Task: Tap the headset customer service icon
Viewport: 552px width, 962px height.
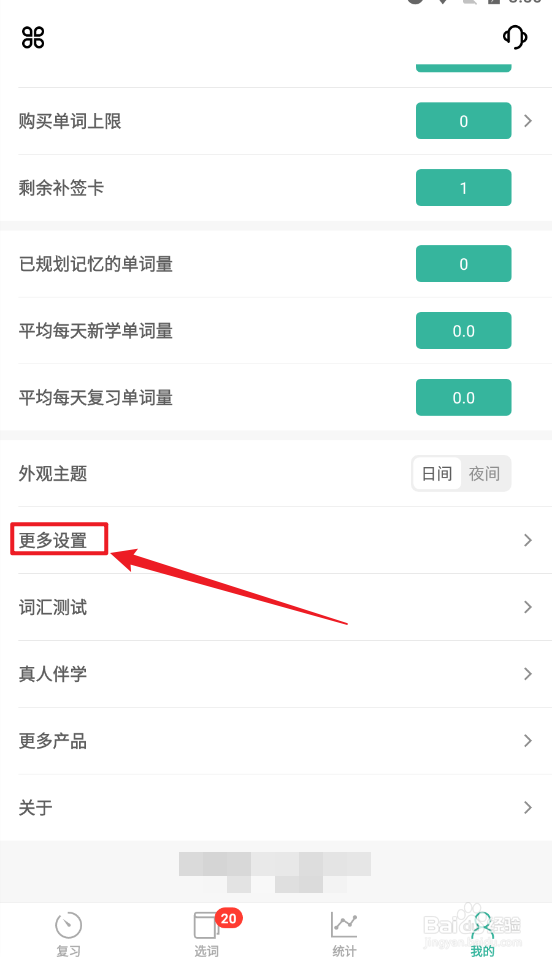Action: click(515, 37)
